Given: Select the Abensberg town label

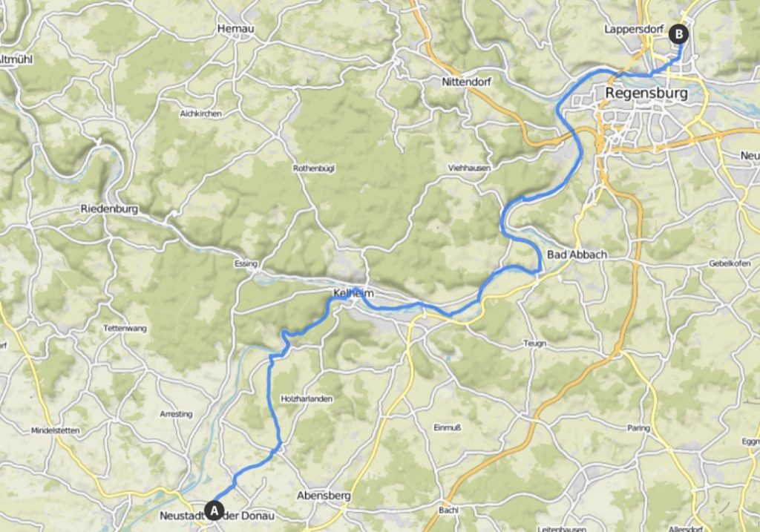Looking at the screenshot, I should pyautogui.click(x=324, y=496).
